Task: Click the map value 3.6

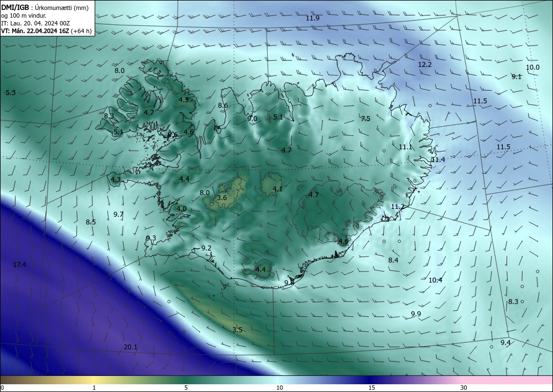Action: click(x=222, y=198)
